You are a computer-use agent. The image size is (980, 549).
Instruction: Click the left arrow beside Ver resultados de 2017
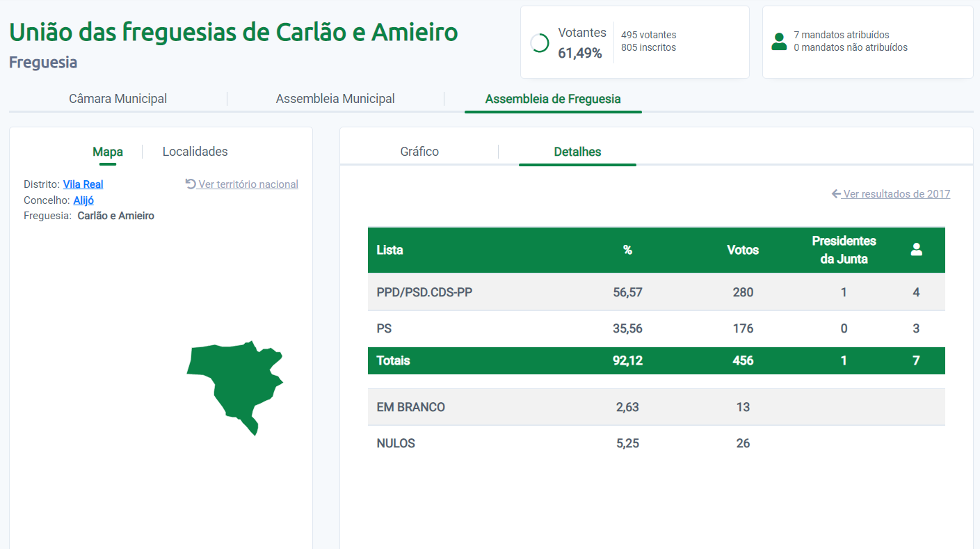pyautogui.click(x=836, y=194)
